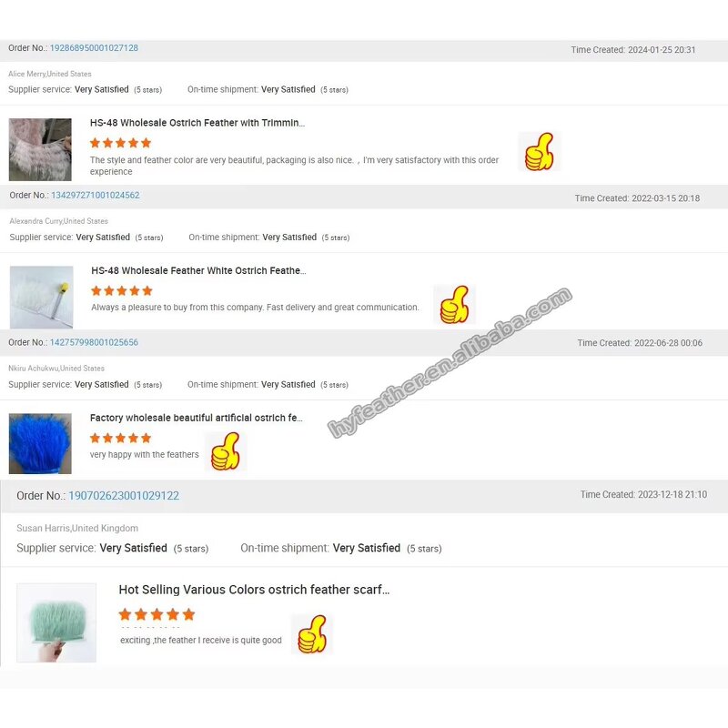
Task: Open mint green feather scarf thumbnail
Action: [x=56, y=622]
